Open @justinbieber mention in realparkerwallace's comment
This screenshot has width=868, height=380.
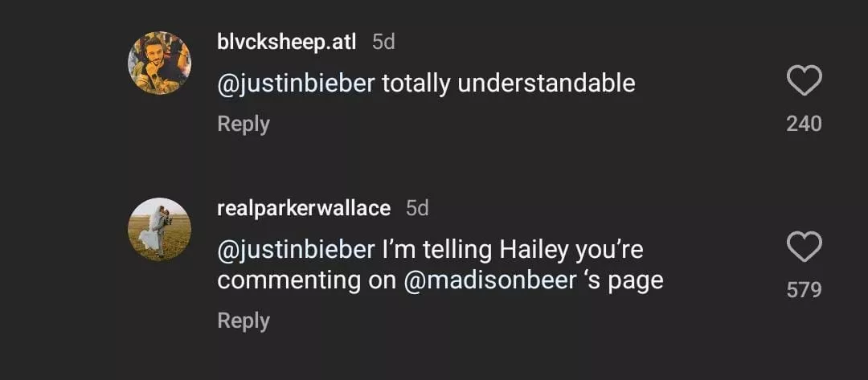click(296, 249)
